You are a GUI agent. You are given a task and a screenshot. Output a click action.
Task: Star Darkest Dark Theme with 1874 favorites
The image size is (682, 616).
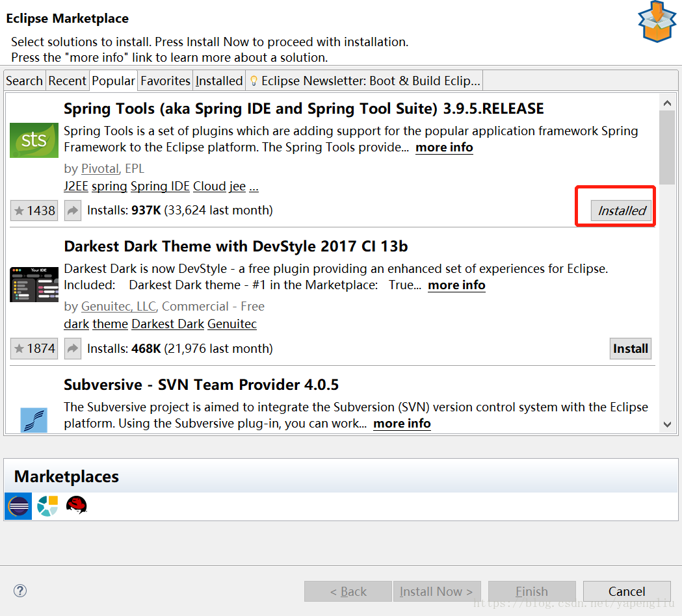[x=34, y=349]
